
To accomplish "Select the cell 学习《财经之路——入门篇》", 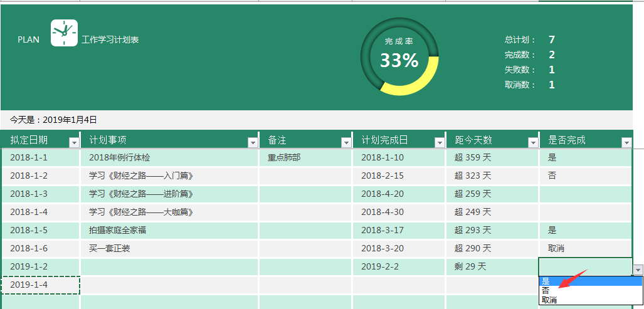I will pos(169,175).
